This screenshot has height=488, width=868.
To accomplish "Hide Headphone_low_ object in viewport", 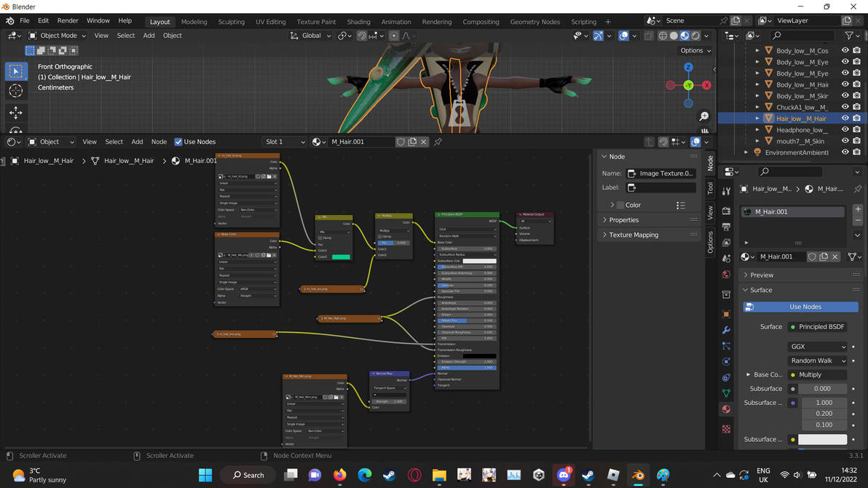I will coord(845,130).
